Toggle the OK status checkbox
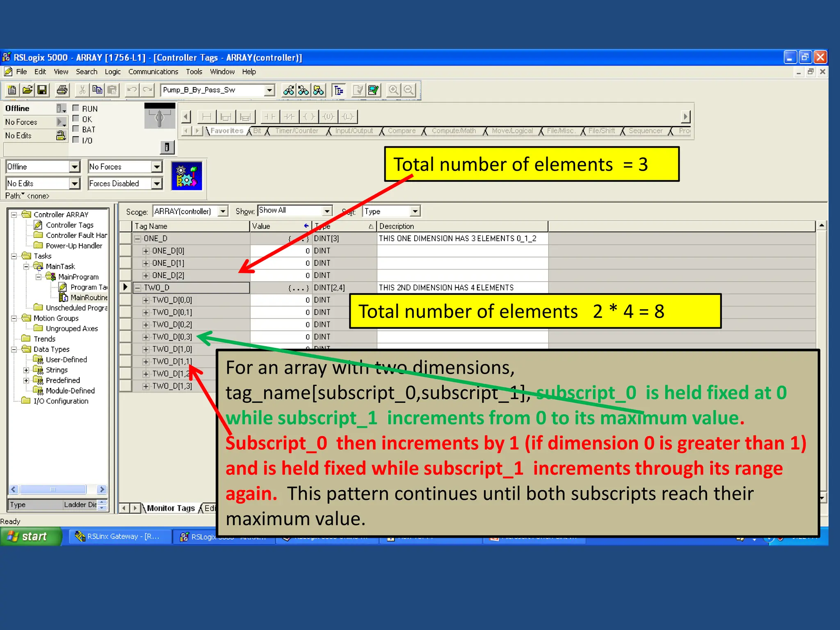The image size is (840, 630). click(x=76, y=119)
